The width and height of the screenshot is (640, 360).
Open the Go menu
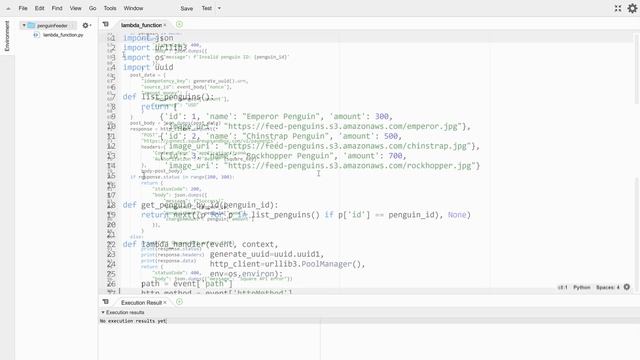(93, 8)
